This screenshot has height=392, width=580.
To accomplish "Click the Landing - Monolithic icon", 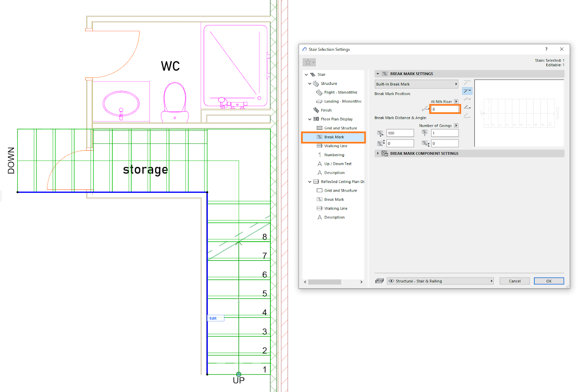I will [319, 101].
